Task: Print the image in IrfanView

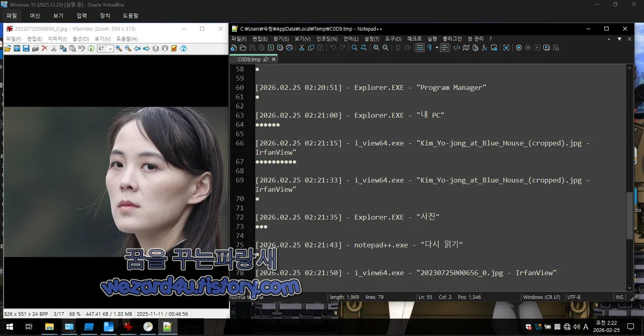Action: 35,48
